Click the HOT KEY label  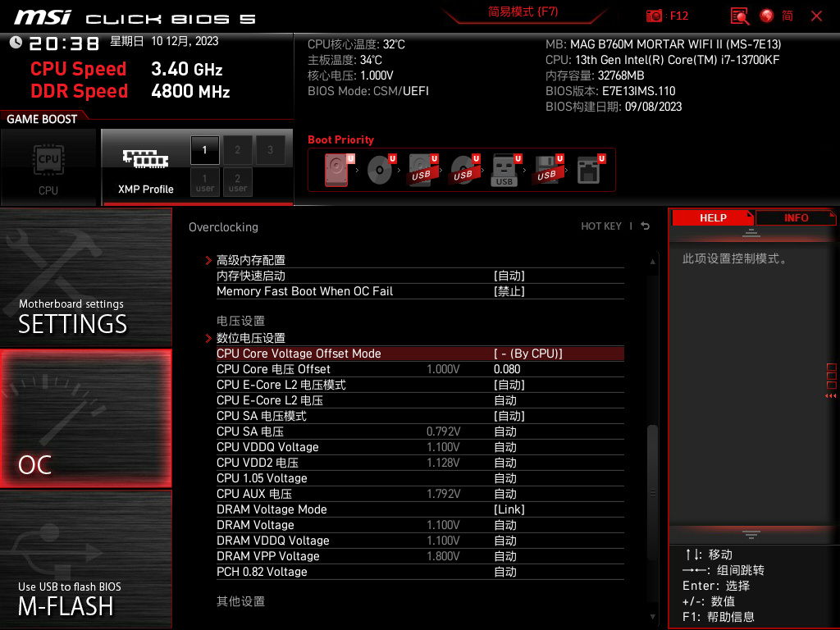coord(601,226)
